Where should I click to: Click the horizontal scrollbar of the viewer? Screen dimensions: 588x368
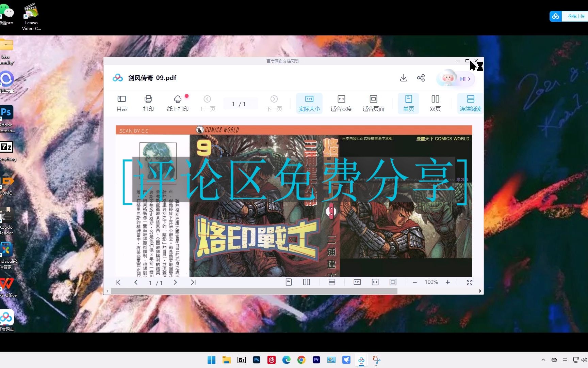(x=254, y=291)
